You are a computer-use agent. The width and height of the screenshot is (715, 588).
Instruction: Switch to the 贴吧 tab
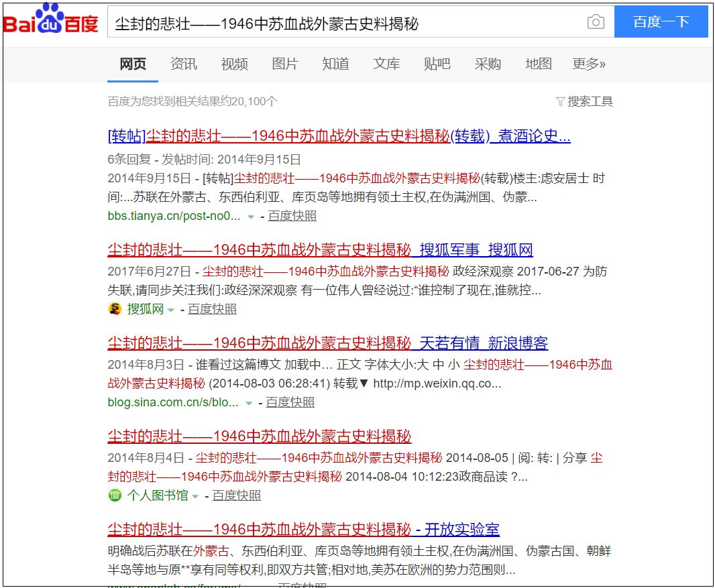click(437, 64)
